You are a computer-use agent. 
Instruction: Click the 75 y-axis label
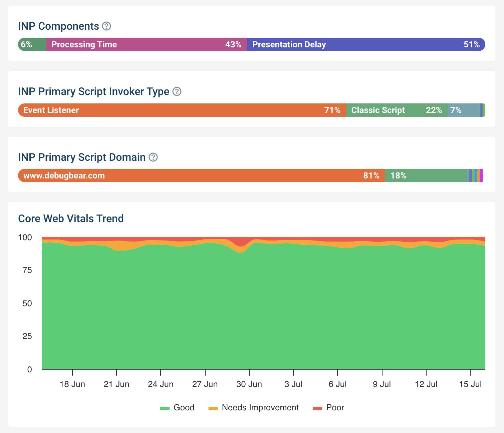pyautogui.click(x=27, y=270)
